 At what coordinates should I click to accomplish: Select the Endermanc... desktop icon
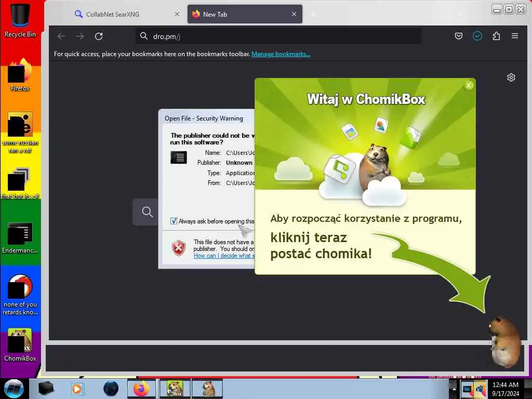[x=20, y=237]
